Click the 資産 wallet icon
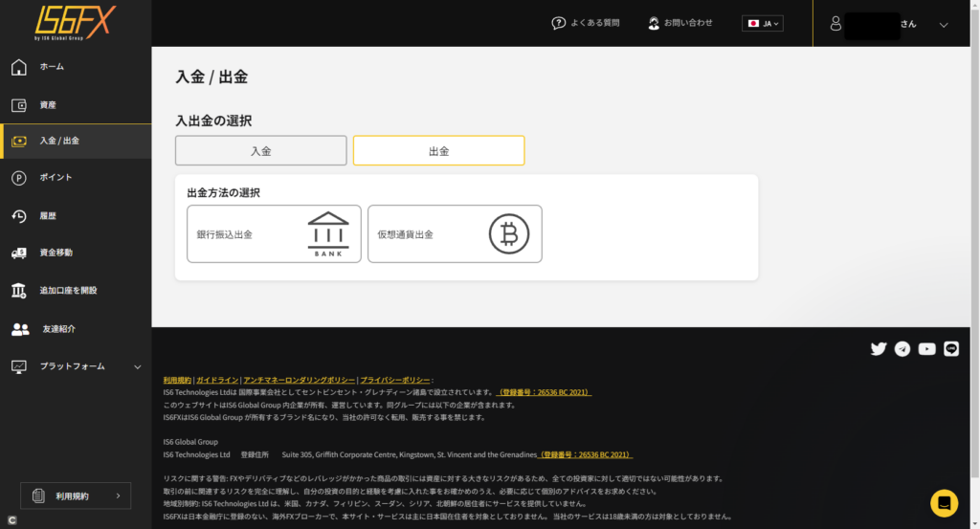This screenshot has height=529, width=980. point(19,105)
